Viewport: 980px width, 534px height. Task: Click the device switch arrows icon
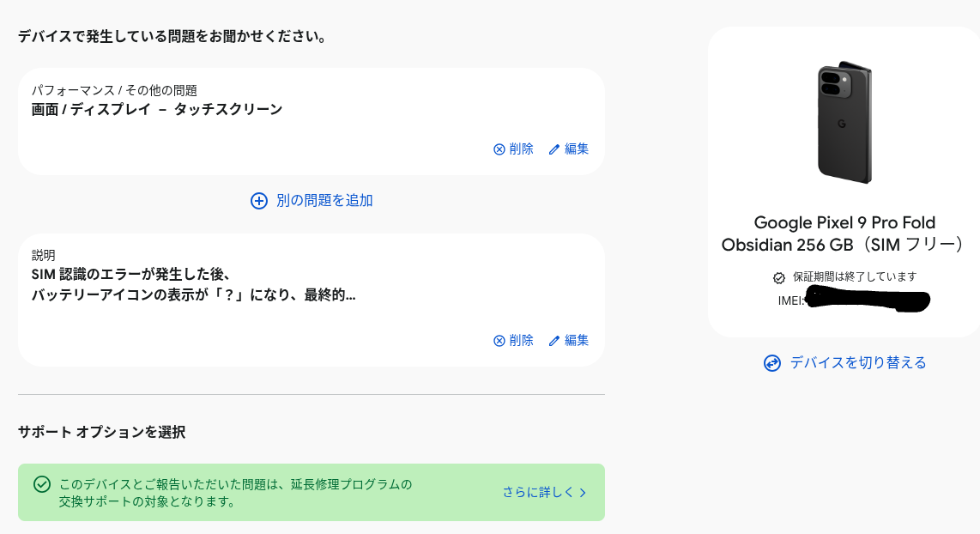click(772, 363)
